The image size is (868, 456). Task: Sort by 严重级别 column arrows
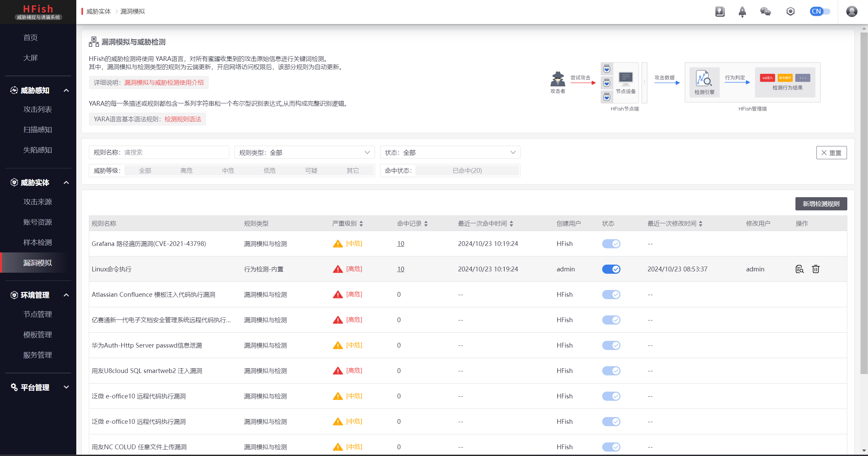[x=361, y=224]
